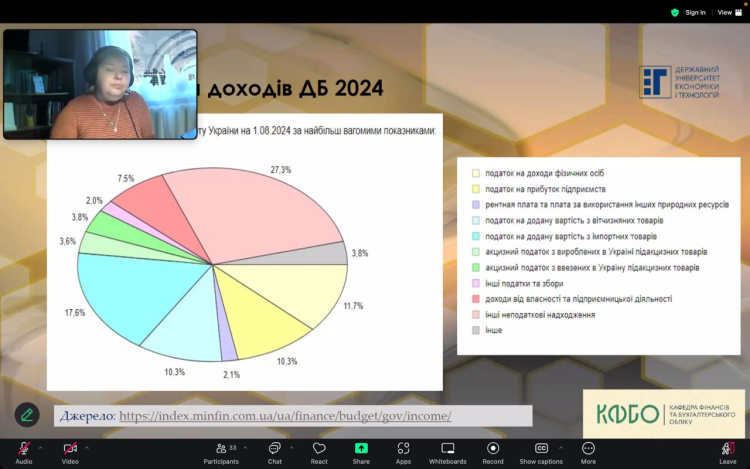Open the Apps panel
Image resolution: width=750 pixels, height=469 pixels.
pyautogui.click(x=403, y=449)
